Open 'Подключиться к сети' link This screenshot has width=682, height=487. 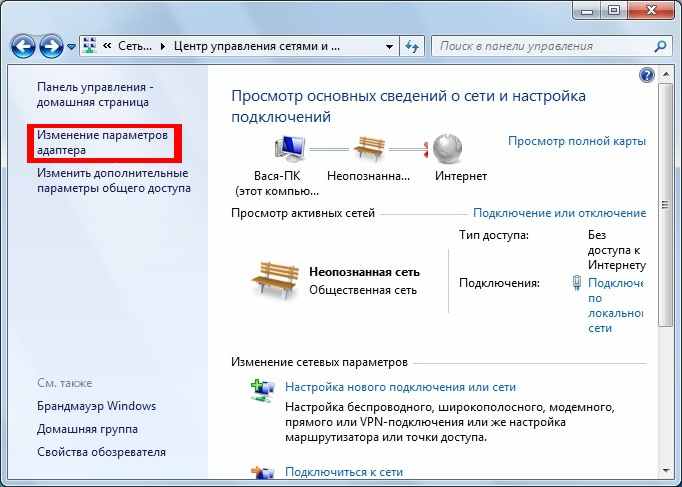click(x=344, y=472)
